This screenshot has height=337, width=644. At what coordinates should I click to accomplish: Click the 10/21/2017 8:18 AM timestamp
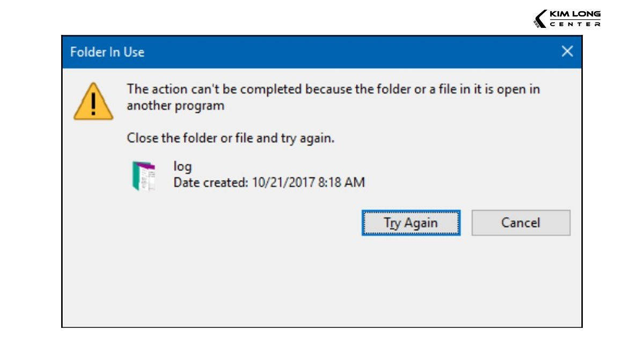pos(309,182)
